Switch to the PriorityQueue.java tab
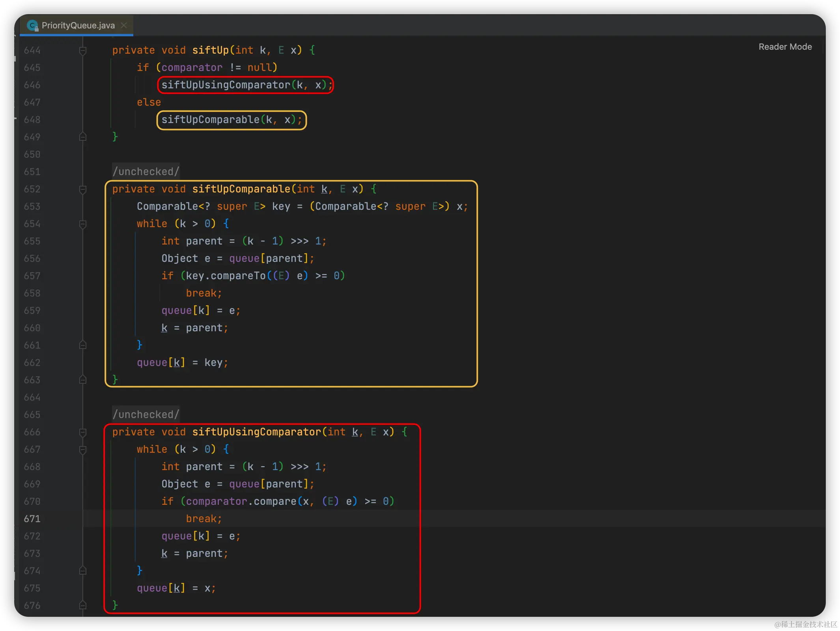This screenshot has width=840, height=631. (77, 25)
